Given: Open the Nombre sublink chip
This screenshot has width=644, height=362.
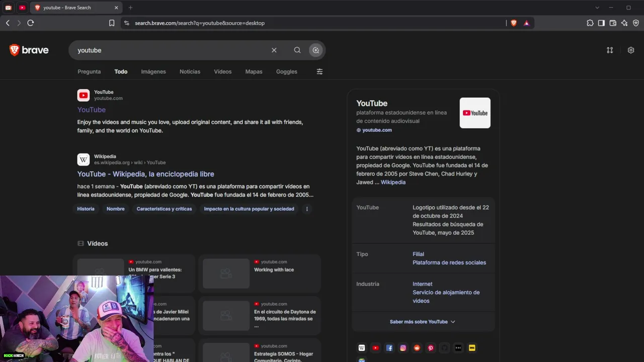Looking at the screenshot, I should 116,209.
